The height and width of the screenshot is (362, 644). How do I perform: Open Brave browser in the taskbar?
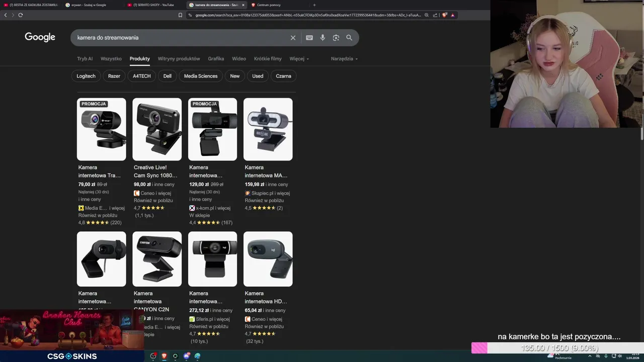pos(164,356)
